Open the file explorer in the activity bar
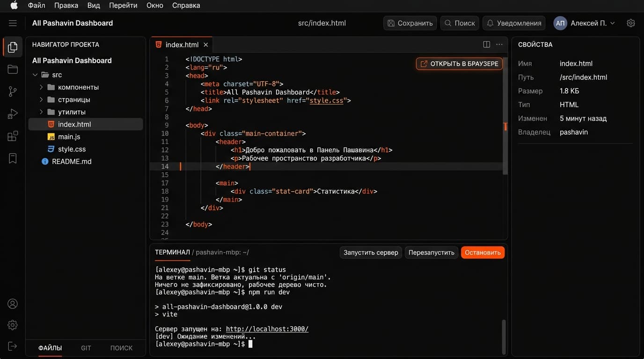644x359 pixels. click(x=12, y=47)
